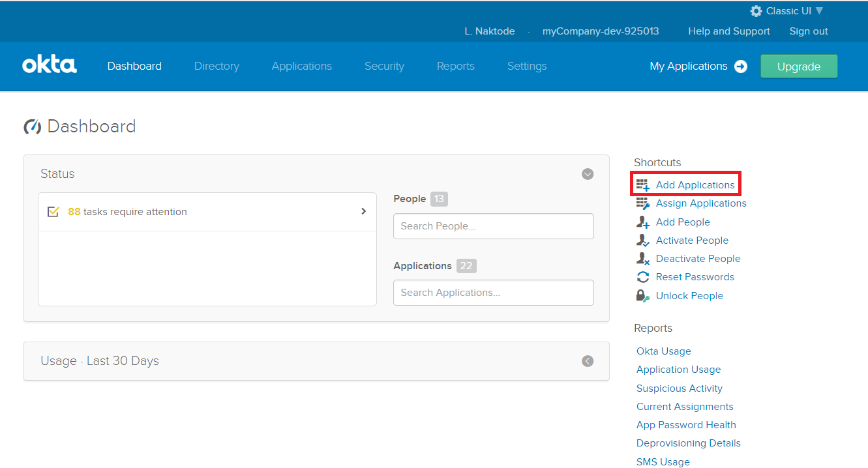Click the myCompany-dev-925013 org name

(x=601, y=31)
